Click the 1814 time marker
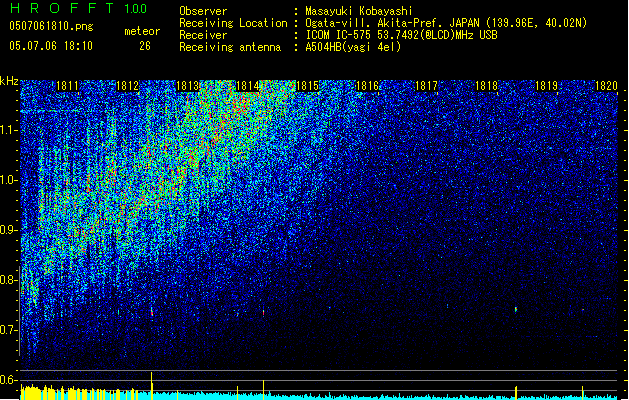629x400 pixels. coord(247,85)
